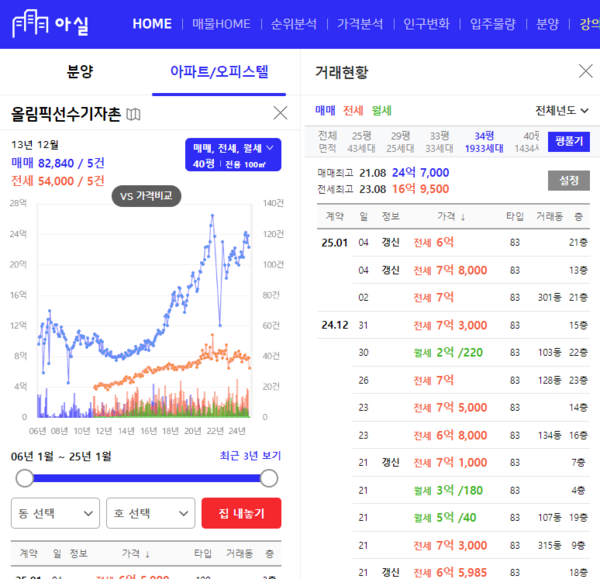Switch to 아파트/오피스텔 tab
The width and height of the screenshot is (600, 579).
(x=219, y=72)
